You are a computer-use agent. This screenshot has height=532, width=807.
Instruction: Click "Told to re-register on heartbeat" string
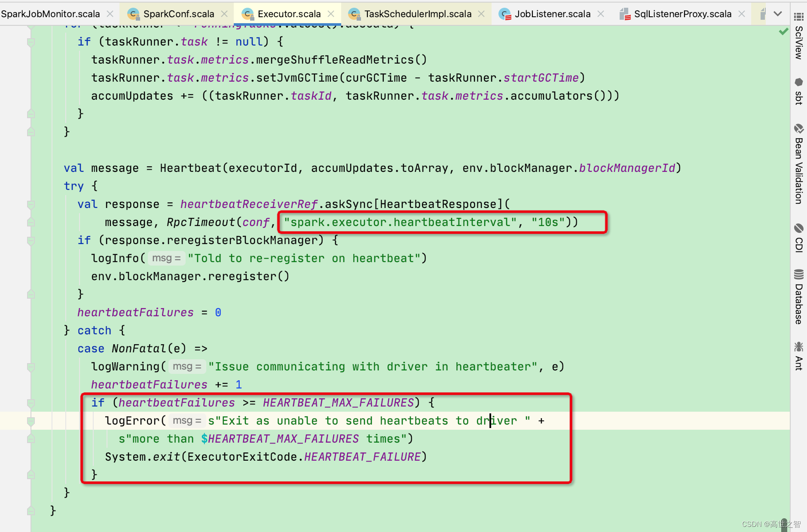[304, 258]
